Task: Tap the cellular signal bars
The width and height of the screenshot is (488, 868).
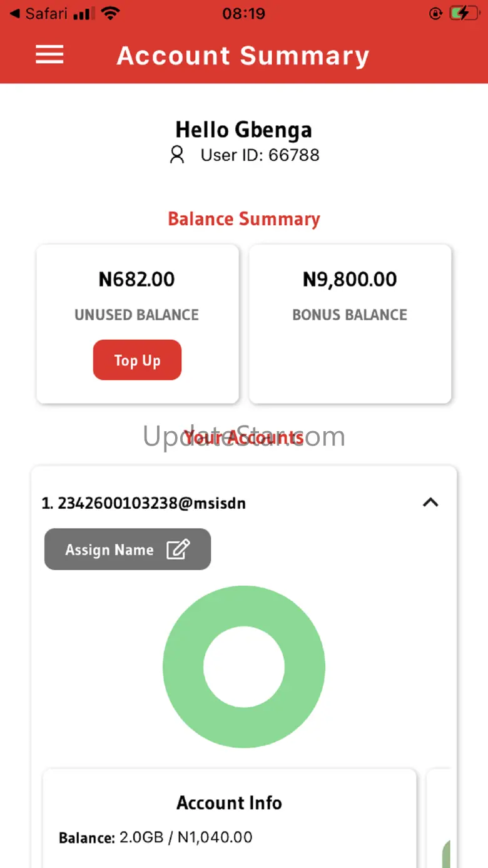Action: [x=82, y=14]
